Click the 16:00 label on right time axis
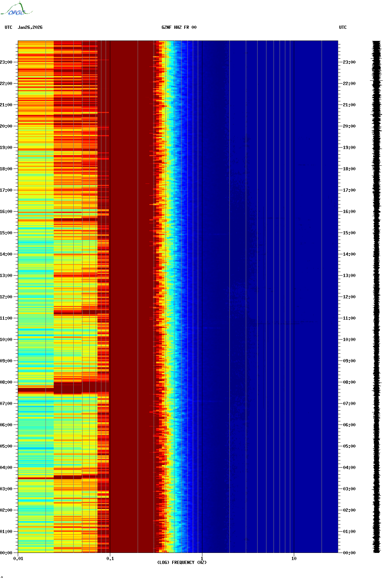This screenshot has width=392, height=581. (349, 212)
